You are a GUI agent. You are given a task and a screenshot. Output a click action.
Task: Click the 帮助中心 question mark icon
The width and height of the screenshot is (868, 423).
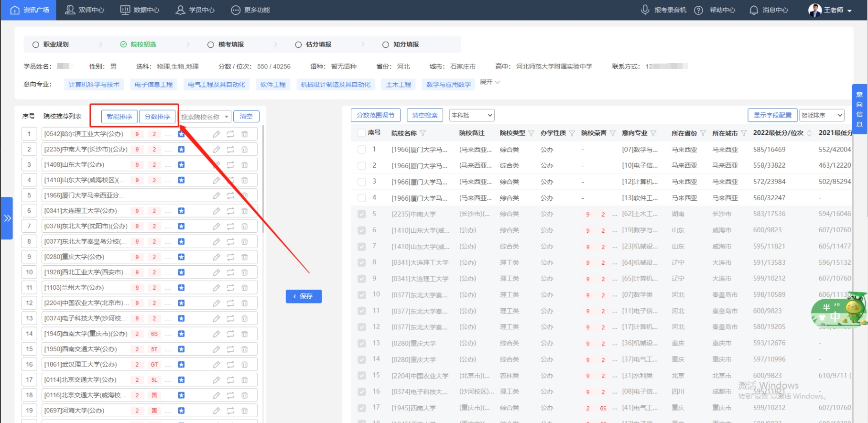pyautogui.click(x=698, y=10)
